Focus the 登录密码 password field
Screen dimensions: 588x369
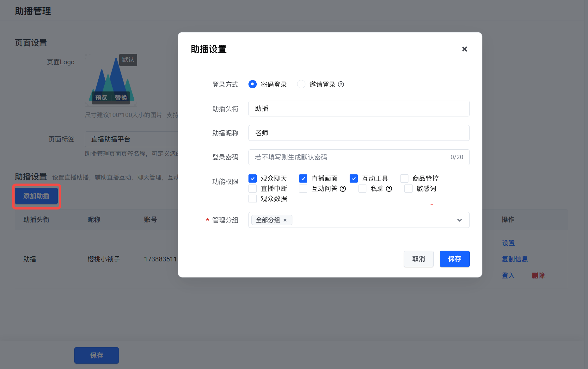(x=359, y=157)
